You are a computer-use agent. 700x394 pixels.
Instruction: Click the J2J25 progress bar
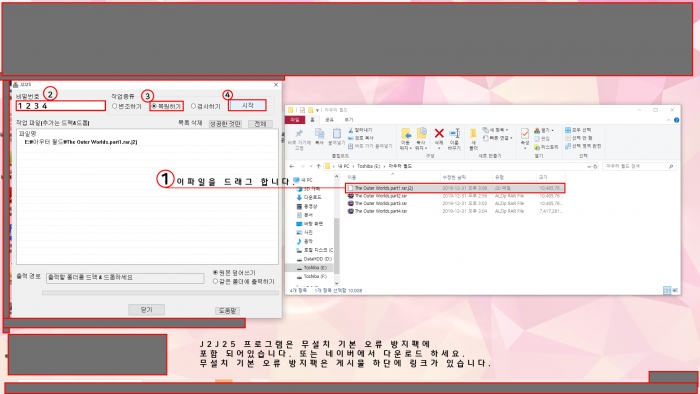[160, 293]
